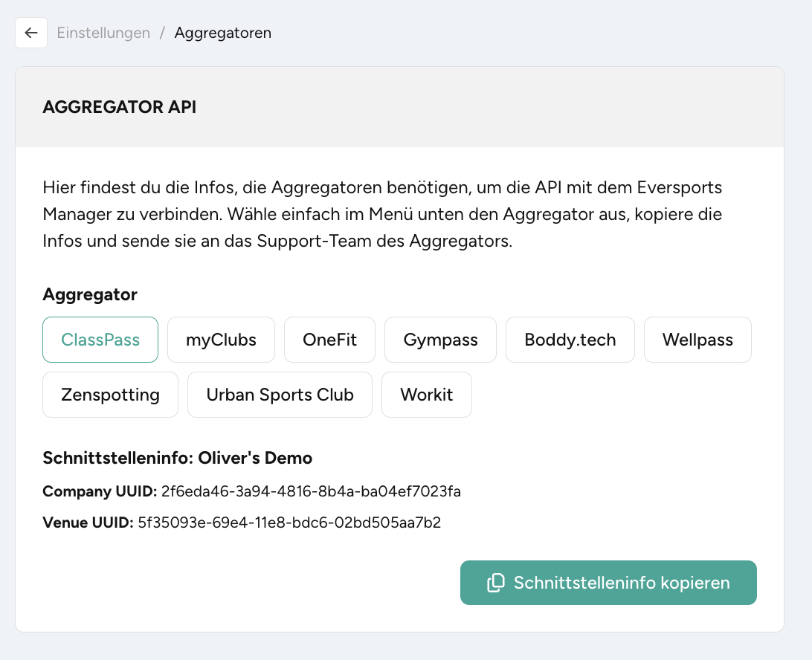Select the ClassPass aggregator
Screen dimensions: 812x660
point(100,340)
